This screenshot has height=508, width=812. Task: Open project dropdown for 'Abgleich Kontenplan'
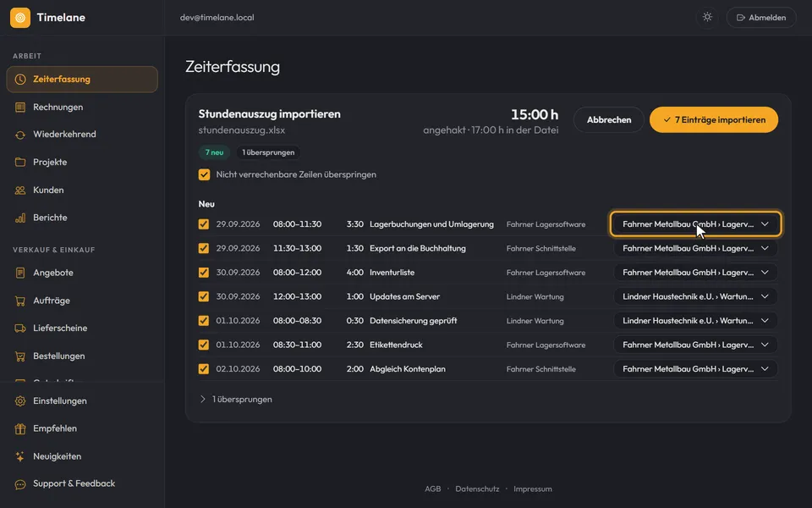(x=695, y=368)
